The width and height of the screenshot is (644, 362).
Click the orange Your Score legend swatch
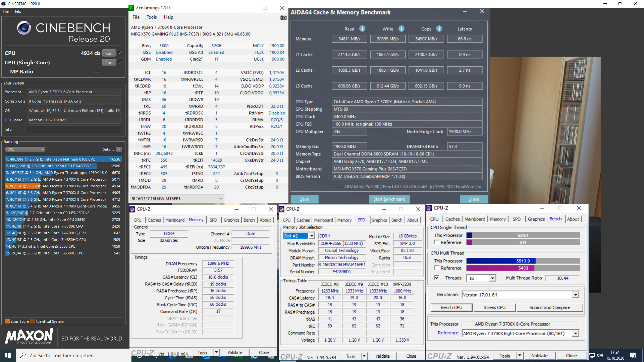[x=7, y=321]
